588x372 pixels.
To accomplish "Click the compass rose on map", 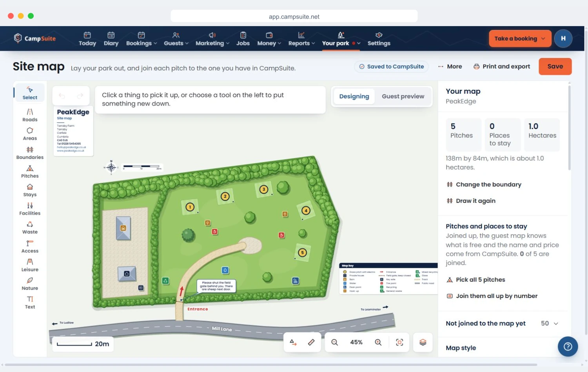I will 111,168.
